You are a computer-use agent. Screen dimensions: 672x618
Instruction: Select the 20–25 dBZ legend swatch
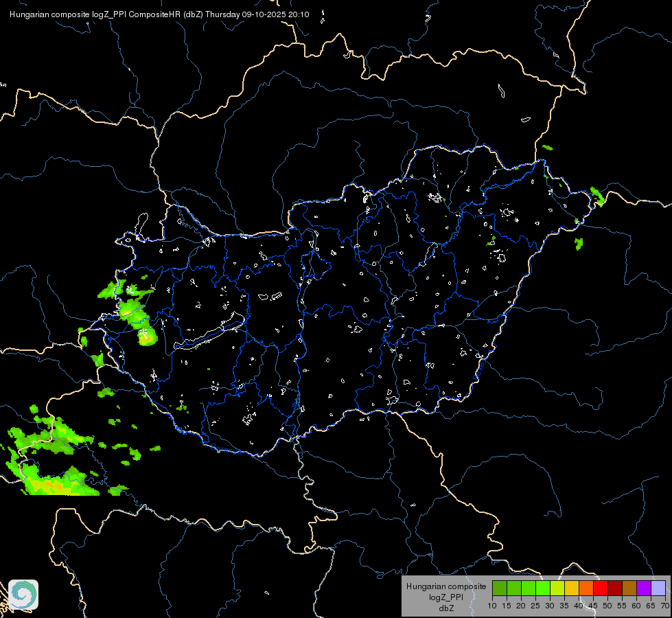tap(529, 588)
